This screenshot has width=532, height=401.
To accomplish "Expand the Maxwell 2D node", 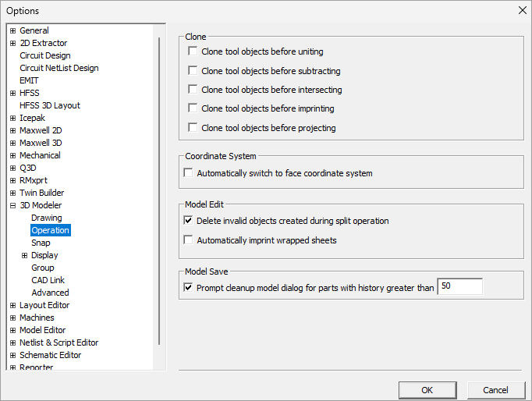I will 13,130.
